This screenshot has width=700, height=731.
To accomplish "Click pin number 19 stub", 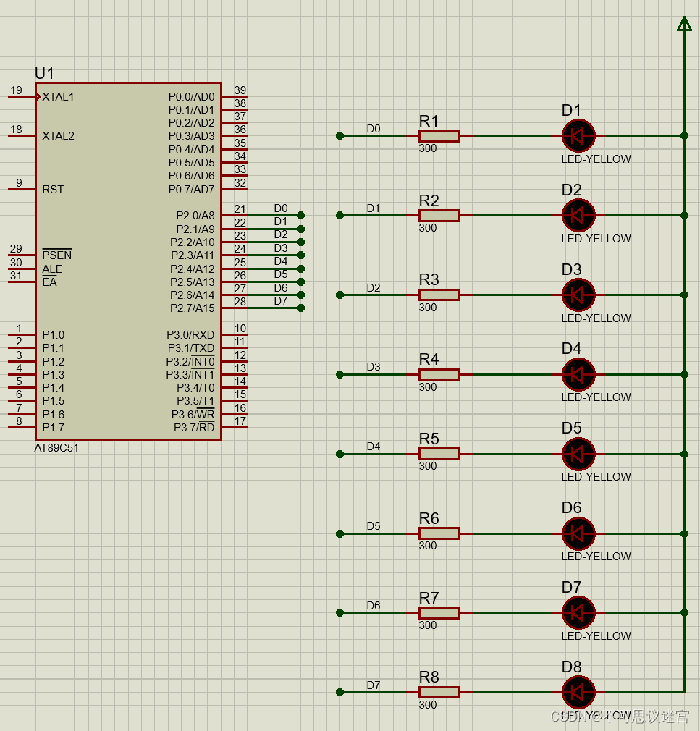I will coord(22,96).
